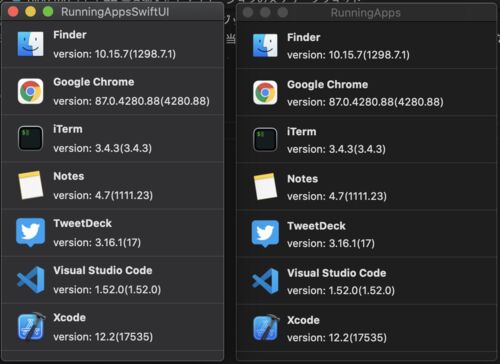The width and height of the screenshot is (500, 364).
Task: Select iTerm name in RunningApps list
Action: (302, 132)
